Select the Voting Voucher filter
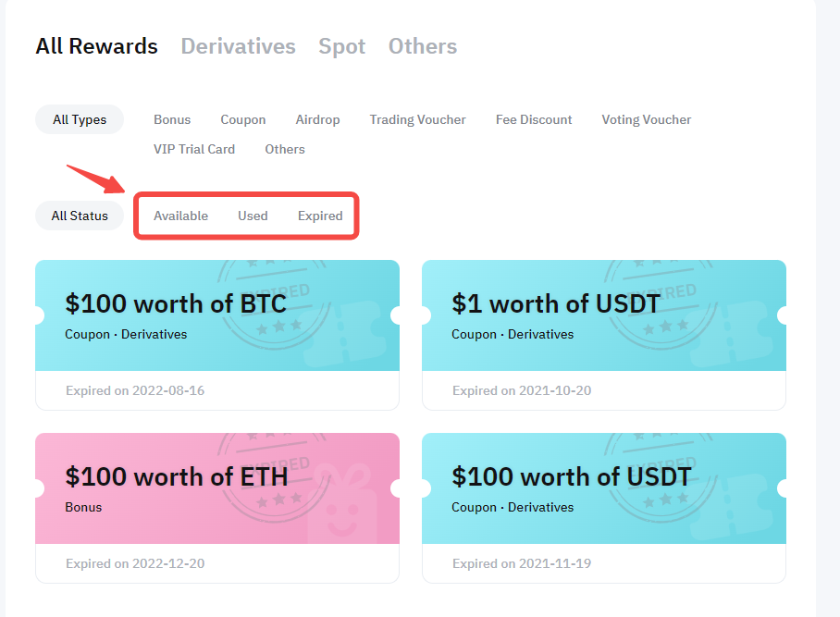 [646, 119]
